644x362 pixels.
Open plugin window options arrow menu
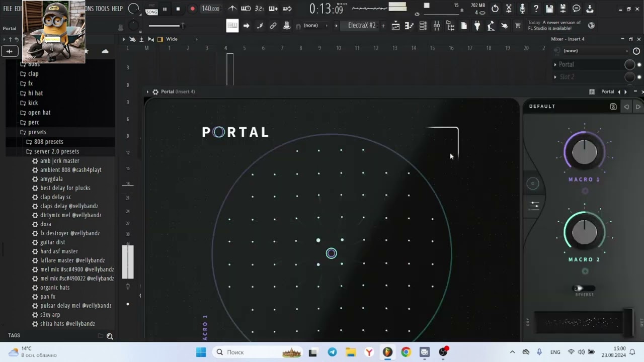[147, 92]
